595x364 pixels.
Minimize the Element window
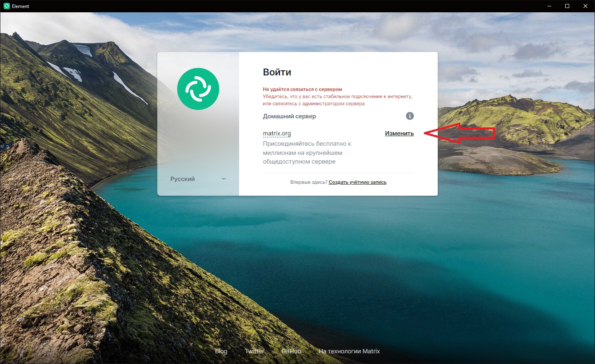point(549,6)
